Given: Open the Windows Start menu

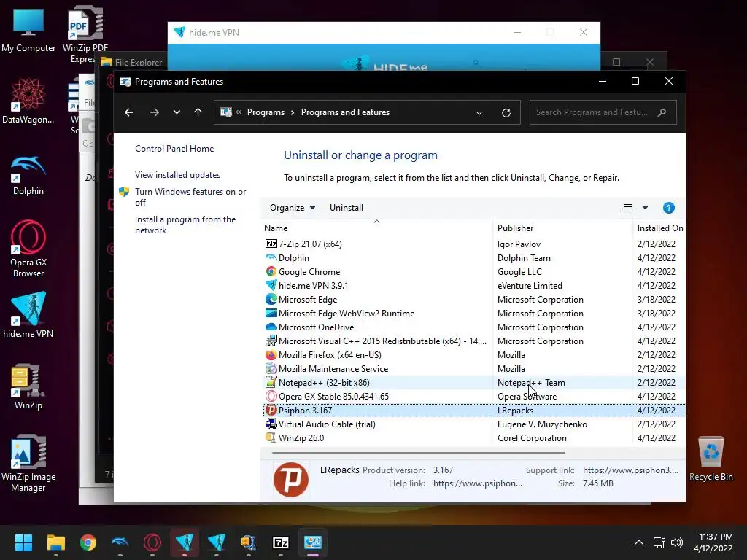Looking at the screenshot, I should pos(23,542).
